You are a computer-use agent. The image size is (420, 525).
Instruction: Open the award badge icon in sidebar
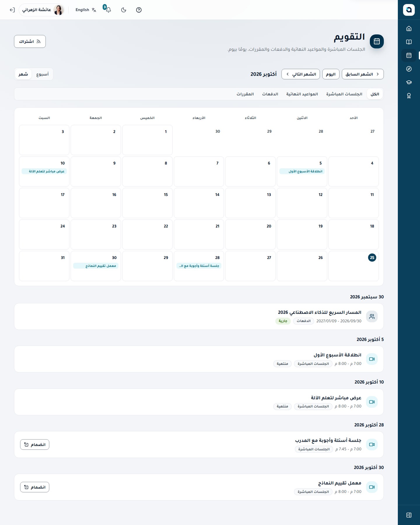coord(409,96)
